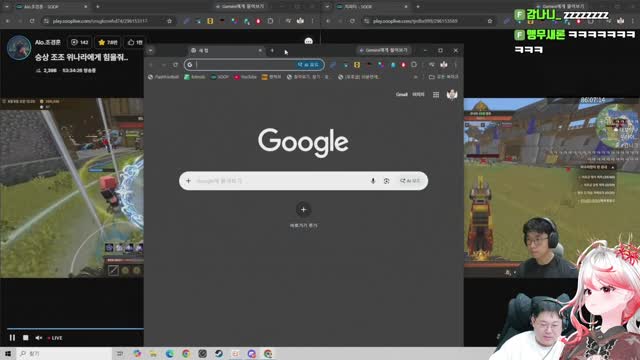
Task: Open Google Lens image search icon
Action: point(387,181)
